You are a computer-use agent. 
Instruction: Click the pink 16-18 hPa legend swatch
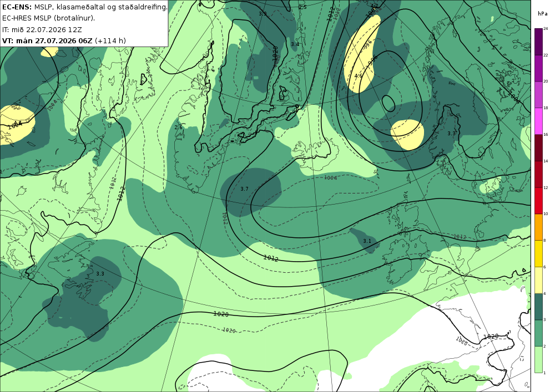[538, 121]
